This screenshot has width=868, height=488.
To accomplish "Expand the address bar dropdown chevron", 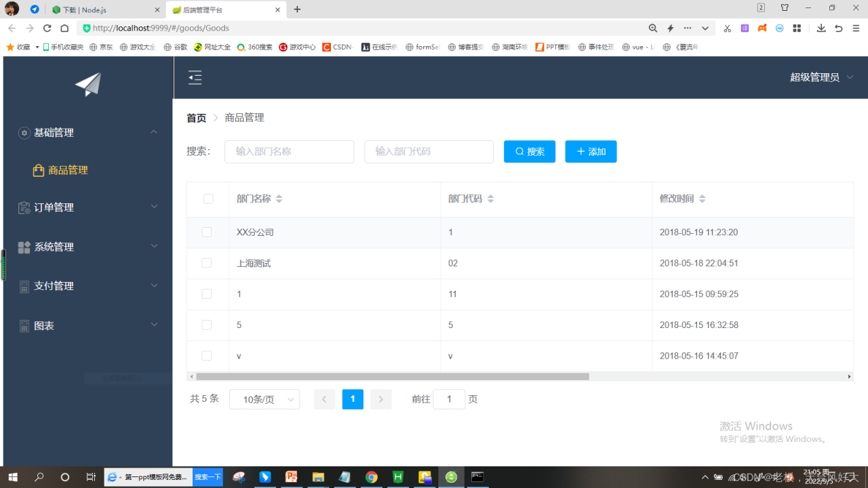I will (705, 28).
